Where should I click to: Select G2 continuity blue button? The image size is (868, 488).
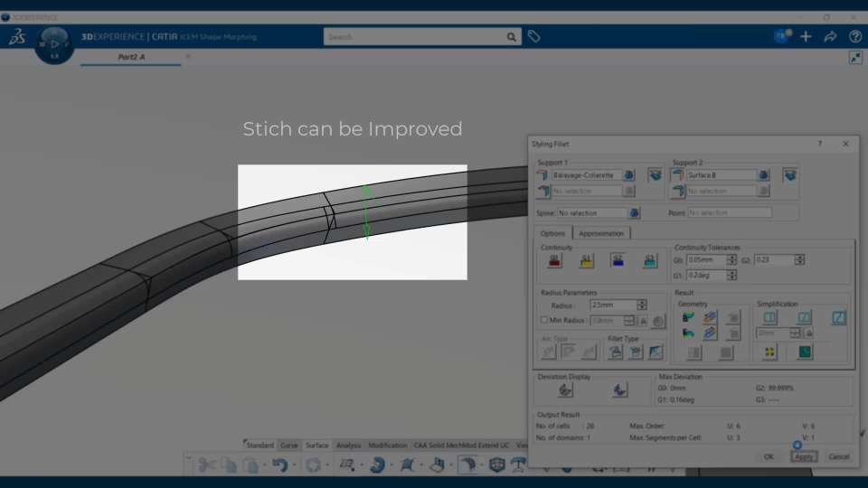click(618, 260)
